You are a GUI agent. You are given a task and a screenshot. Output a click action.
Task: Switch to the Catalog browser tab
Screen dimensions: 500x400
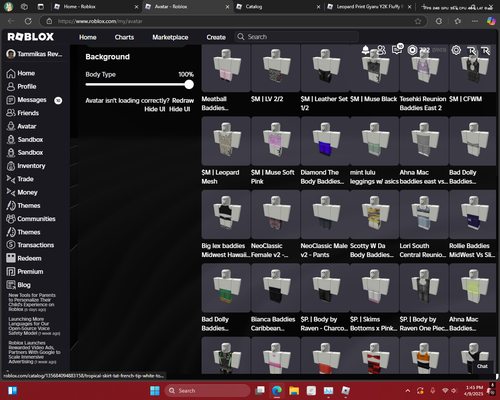[277, 7]
